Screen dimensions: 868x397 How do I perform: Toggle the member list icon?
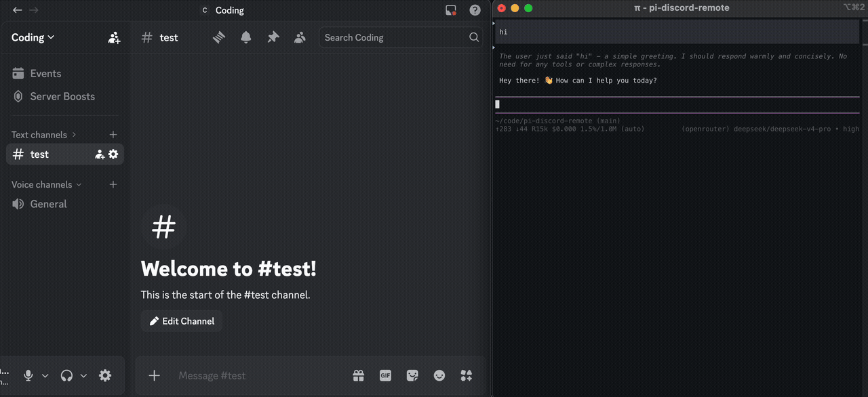point(300,37)
